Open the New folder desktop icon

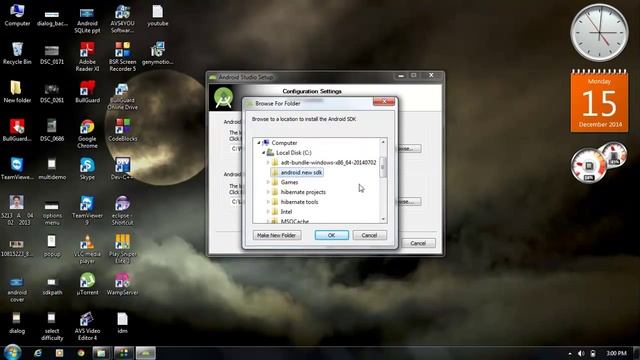pos(17,92)
